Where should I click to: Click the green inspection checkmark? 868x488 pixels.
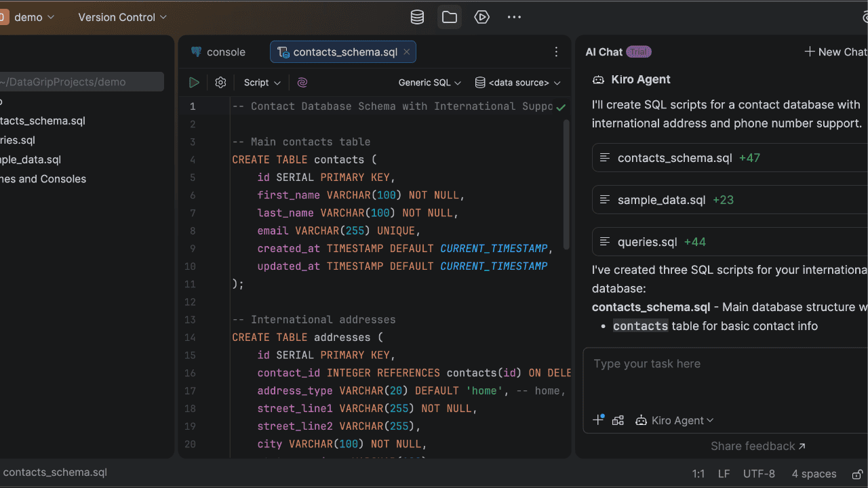tap(561, 107)
